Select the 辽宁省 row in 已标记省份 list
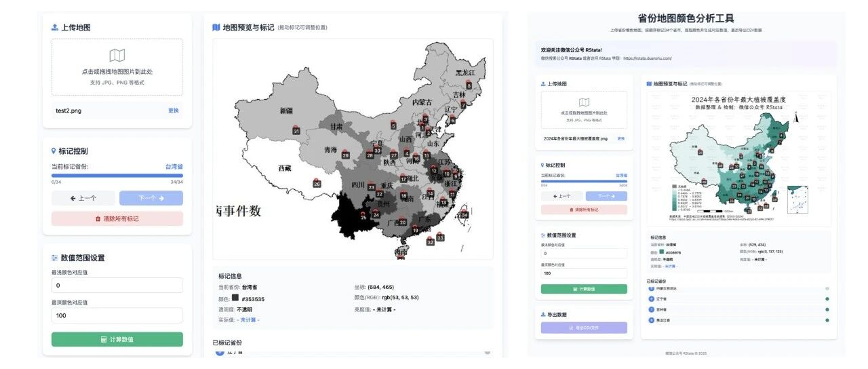 [x=740, y=299]
